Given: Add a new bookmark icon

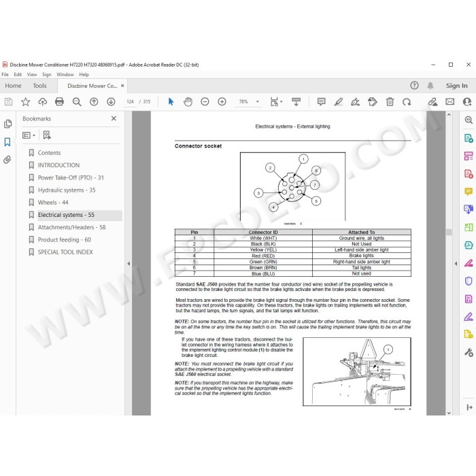Looking at the screenshot, I should pos(47,135).
